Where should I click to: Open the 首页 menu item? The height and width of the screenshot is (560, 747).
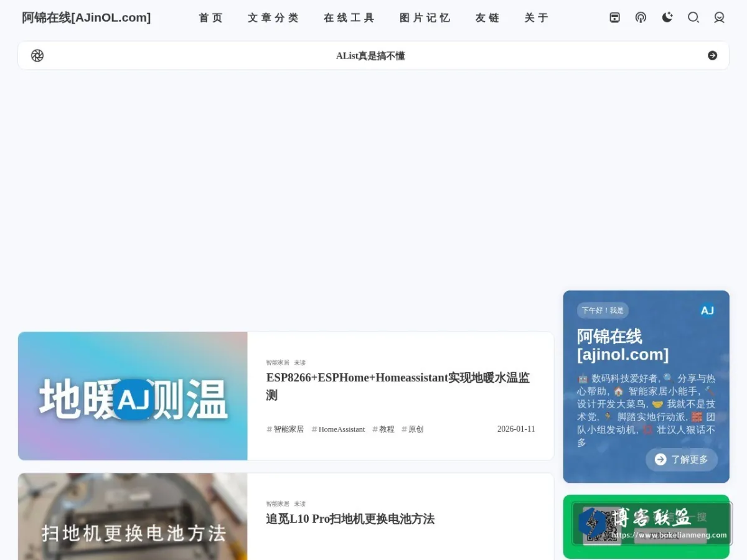pyautogui.click(x=210, y=18)
